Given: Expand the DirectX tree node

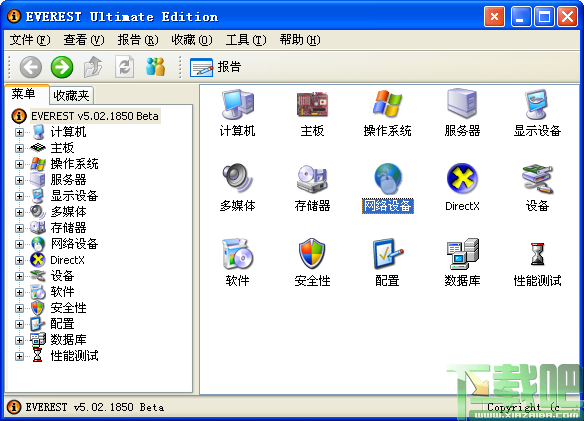Looking at the screenshot, I should [x=19, y=260].
